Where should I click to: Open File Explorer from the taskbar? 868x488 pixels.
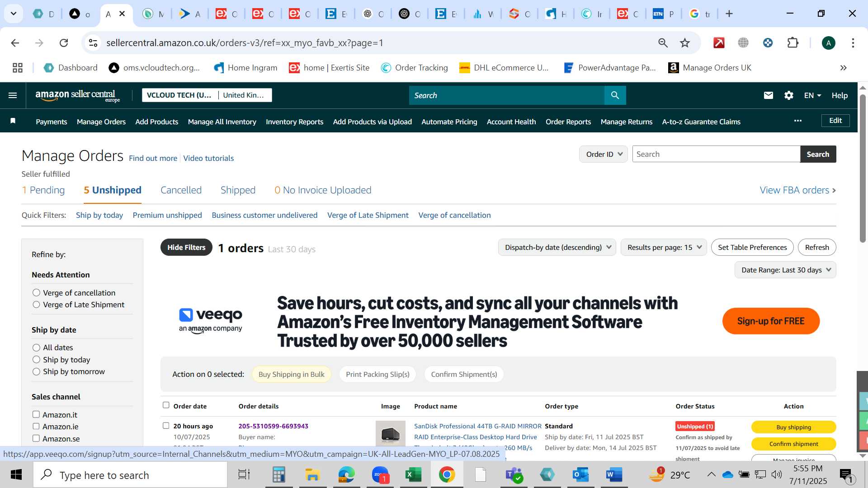click(x=312, y=475)
